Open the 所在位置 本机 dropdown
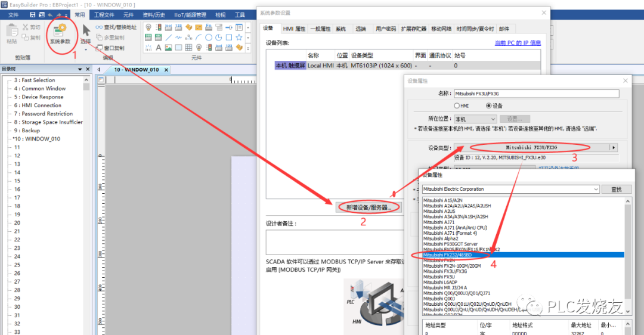This screenshot has height=335, width=644. click(475, 119)
